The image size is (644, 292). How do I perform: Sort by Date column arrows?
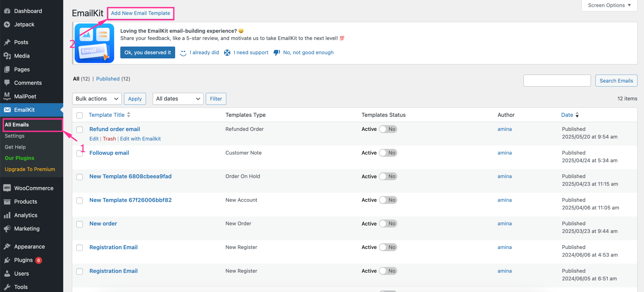[x=577, y=115]
